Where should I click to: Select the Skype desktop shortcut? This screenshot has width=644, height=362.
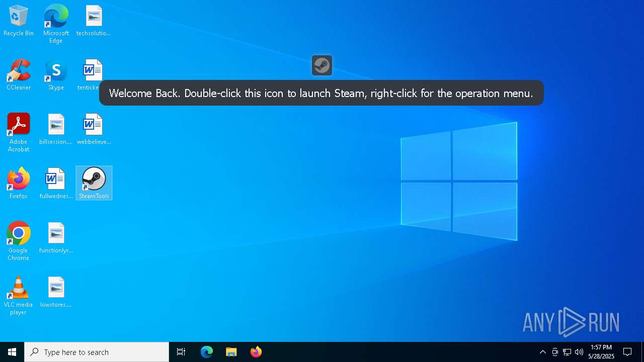click(x=56, y=75)
